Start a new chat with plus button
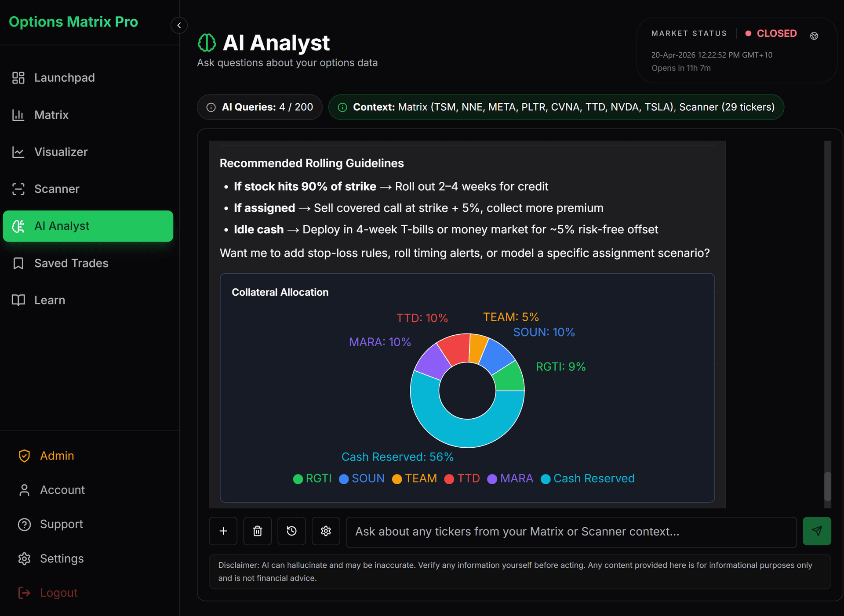Viewport: 844px width, 616px height. coord(223,531)
